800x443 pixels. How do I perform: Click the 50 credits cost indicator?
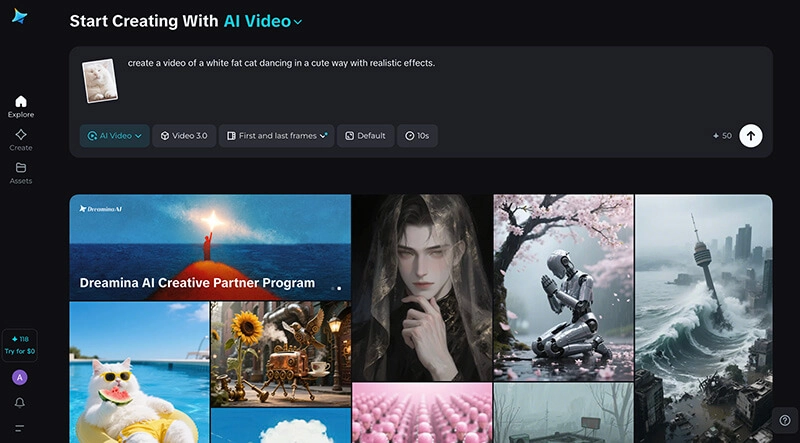(x=722, y=136)
